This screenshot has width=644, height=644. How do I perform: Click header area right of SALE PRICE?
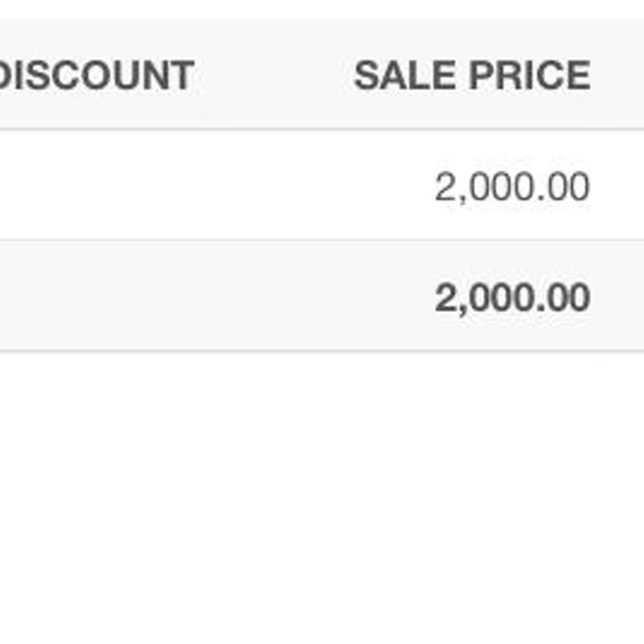point(619,75)
